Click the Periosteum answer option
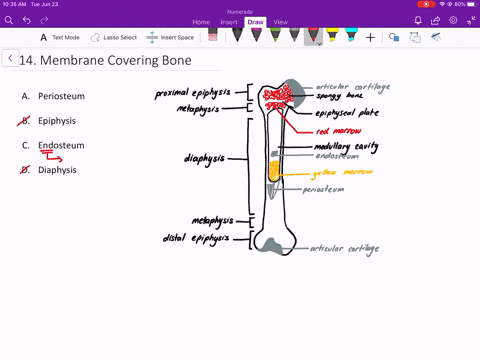The width and height of the screenshot is (480, 360). pyautogui.click(x=61, y=96)
